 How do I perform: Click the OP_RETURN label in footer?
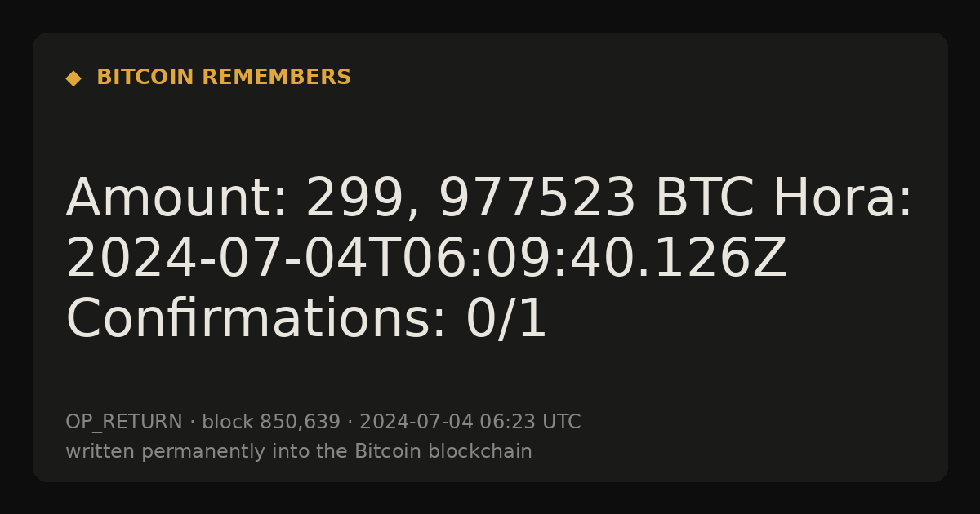[x=124, y=423]
